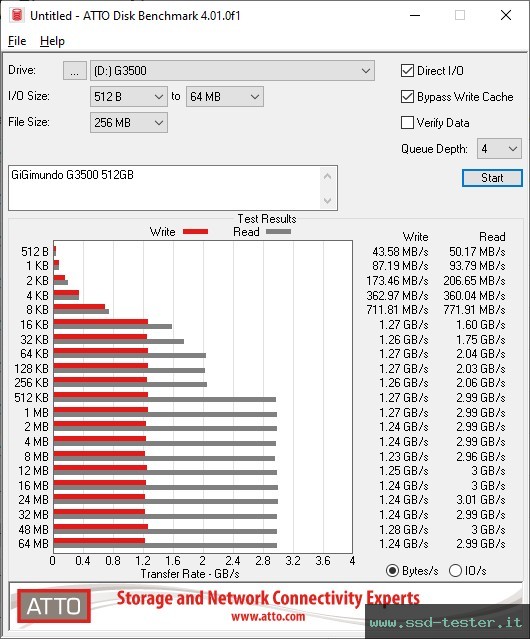Toggle the Direct I/O checkbox
The width and height of the screenshot is (530, 639).
[407, 71]
